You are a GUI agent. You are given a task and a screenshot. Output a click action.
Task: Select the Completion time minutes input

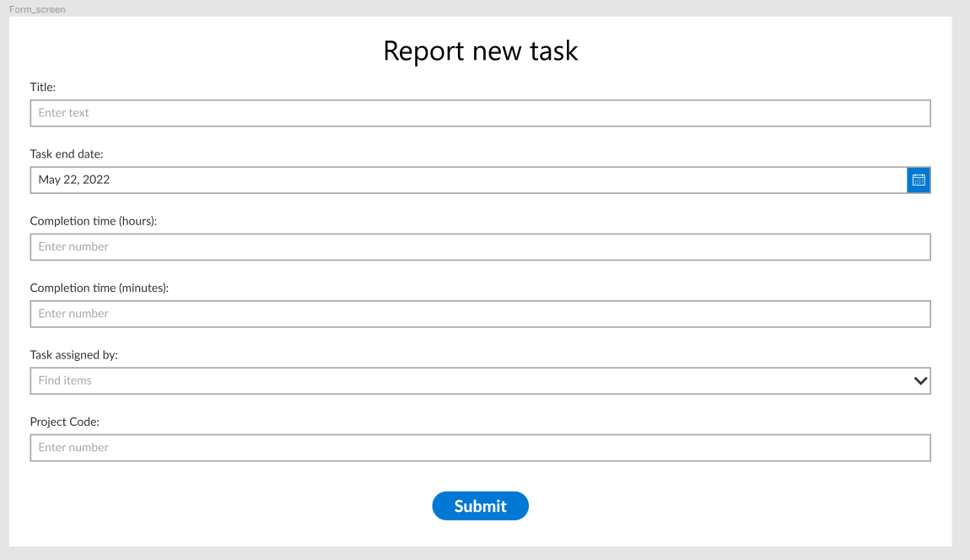pos(480,314)
